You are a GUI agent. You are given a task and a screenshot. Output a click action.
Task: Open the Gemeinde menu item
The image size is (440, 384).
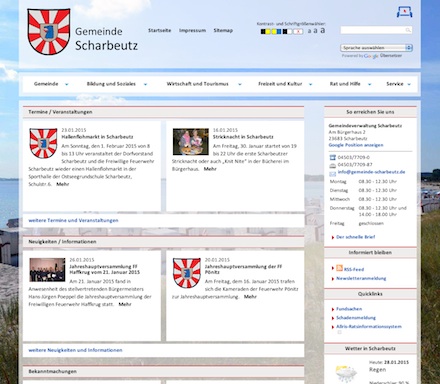[x=46, y=84]
